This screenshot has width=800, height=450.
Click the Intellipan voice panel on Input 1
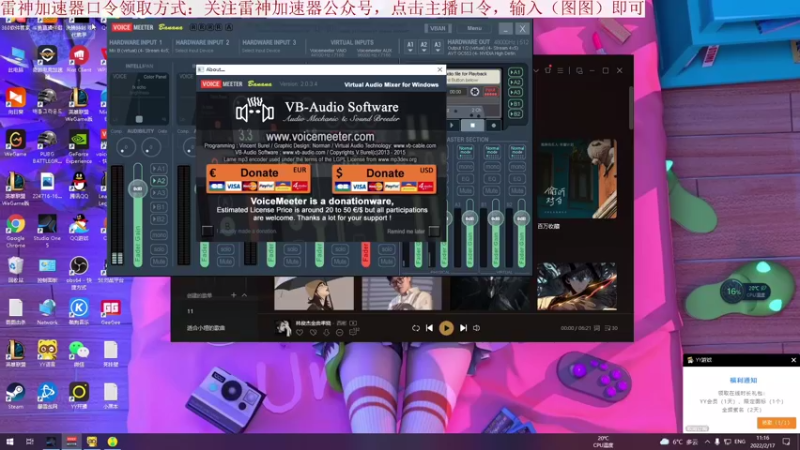139,98
